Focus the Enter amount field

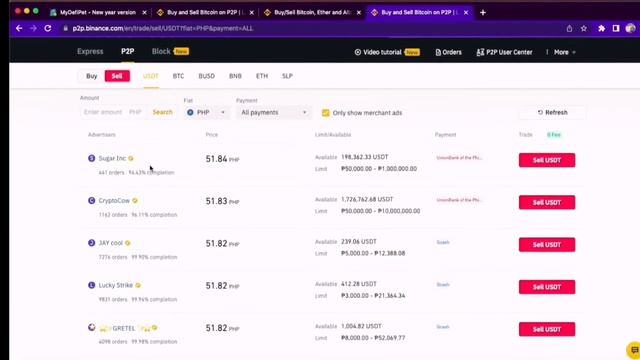click(x=103, y=112)
